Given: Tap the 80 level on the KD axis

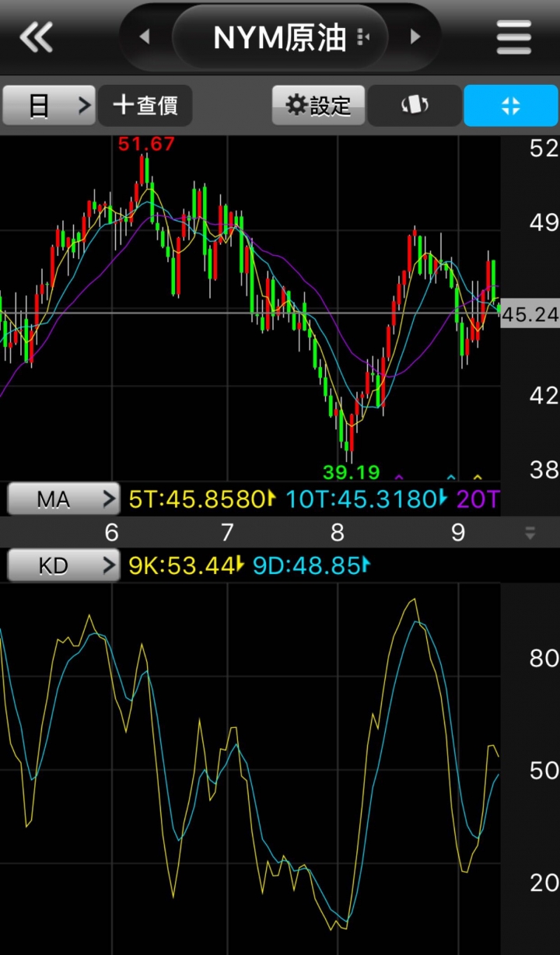Looking at the screenshot, I should pos(544,659).
